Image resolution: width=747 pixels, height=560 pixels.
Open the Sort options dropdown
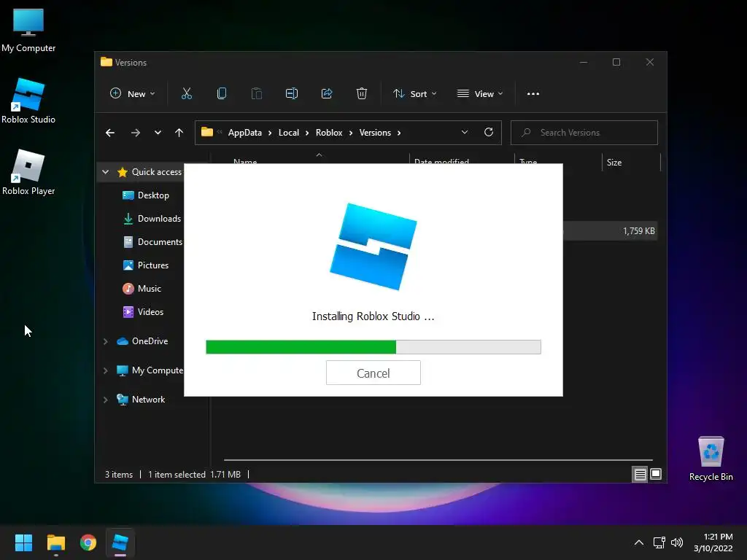click(414, 94)
